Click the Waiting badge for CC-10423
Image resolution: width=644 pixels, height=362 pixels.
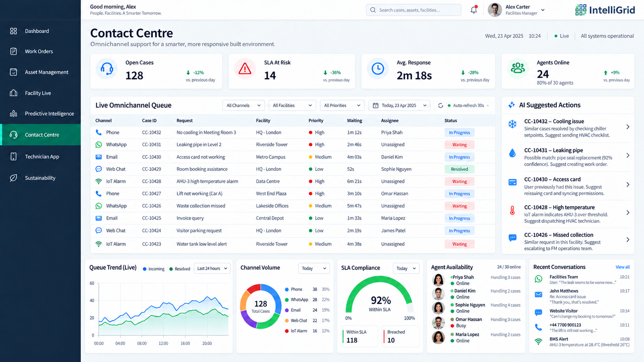point(459,244)
